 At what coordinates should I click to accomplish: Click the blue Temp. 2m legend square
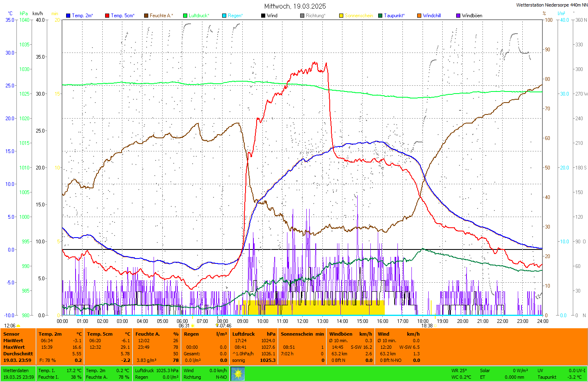[68, 16]
